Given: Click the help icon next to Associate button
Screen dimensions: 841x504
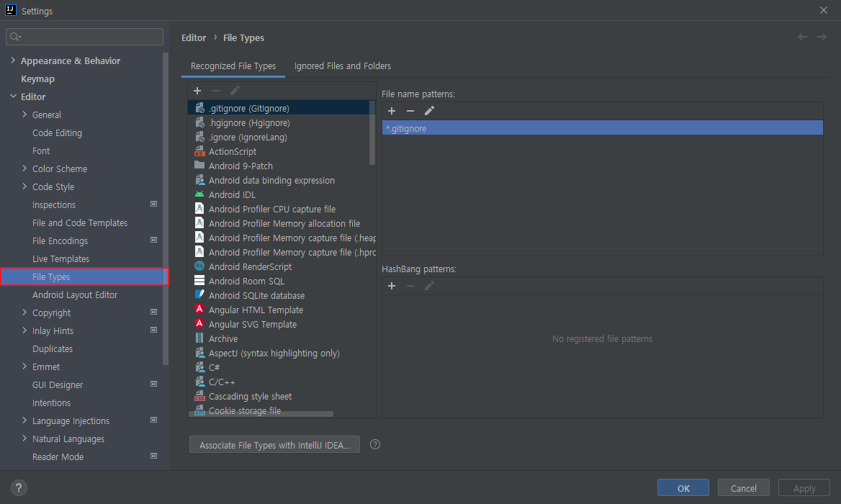Looking at the screenshot, I should [375, 444].
